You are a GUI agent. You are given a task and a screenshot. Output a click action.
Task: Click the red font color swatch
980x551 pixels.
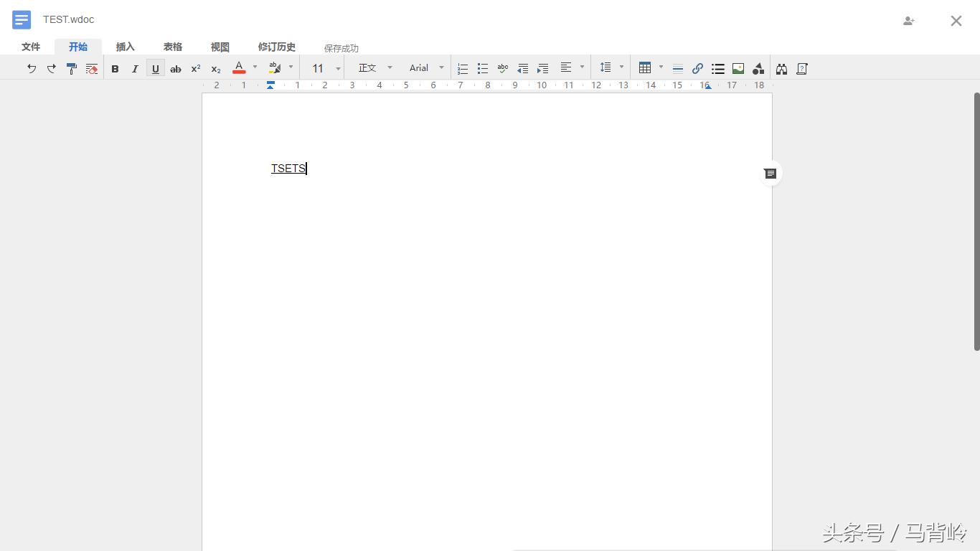click(x=239, y=69)
